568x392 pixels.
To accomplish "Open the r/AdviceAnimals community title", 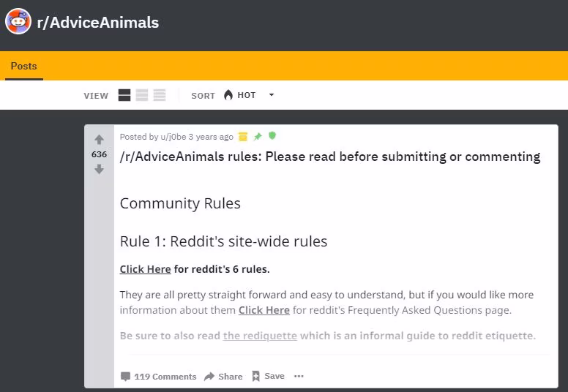I will [97, 23].
